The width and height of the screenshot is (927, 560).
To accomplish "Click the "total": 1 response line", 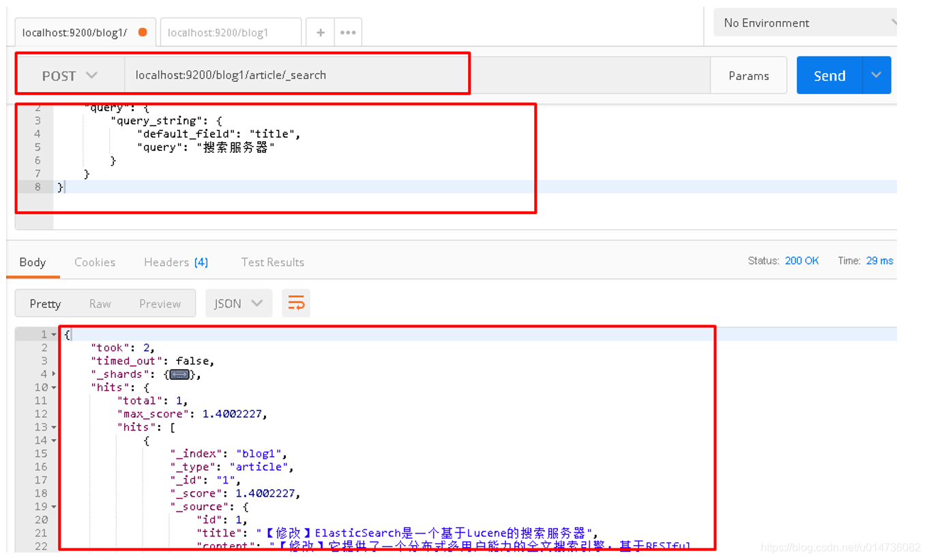I will click(152, 400).
